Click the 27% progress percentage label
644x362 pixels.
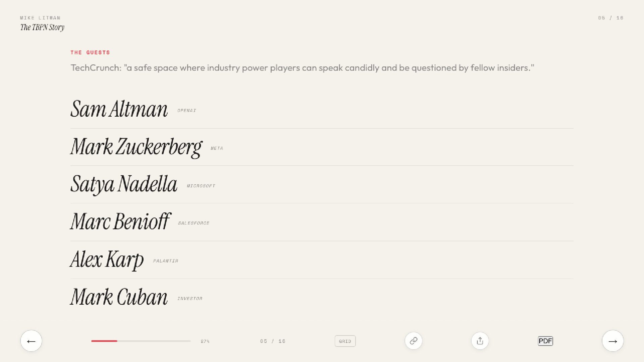coord(205,341)
